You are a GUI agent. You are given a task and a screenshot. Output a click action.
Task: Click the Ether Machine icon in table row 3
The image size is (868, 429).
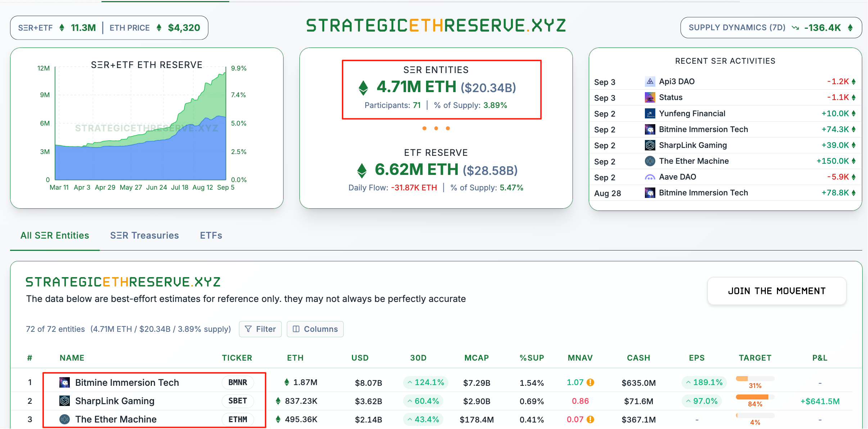[64, 419]
